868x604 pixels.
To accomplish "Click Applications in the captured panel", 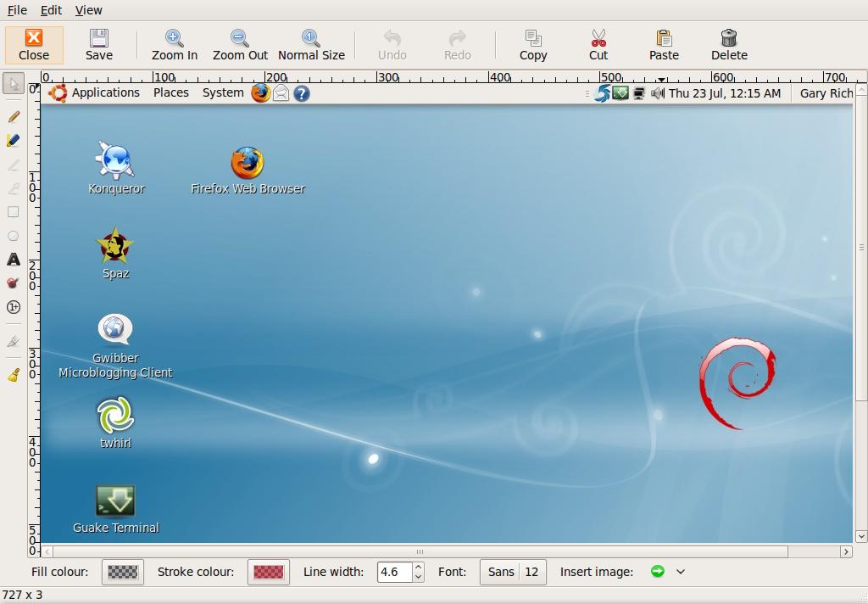I will point(106,92).
